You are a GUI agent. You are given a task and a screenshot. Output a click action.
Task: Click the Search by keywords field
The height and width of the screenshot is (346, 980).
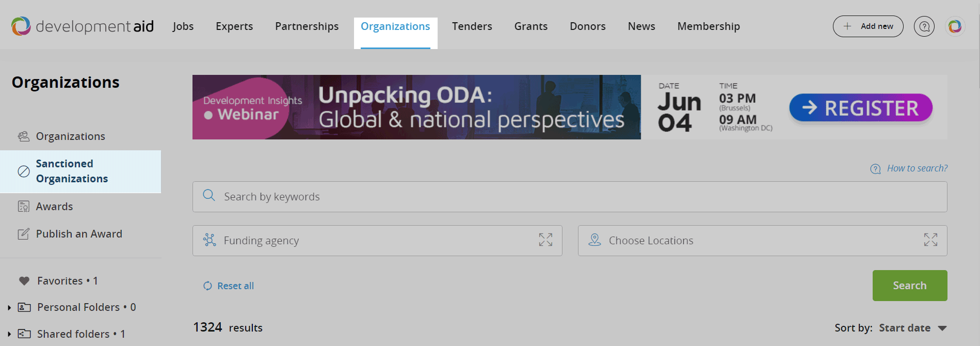[570, 197]
